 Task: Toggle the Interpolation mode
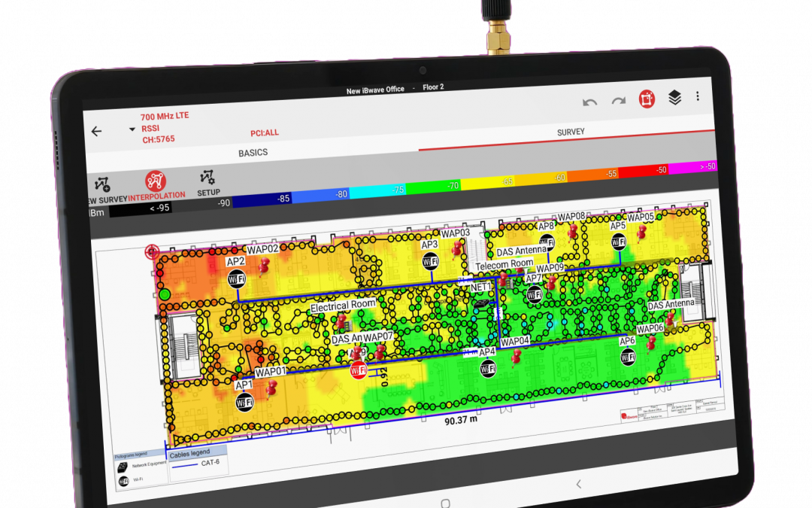[x=156, y=186]
